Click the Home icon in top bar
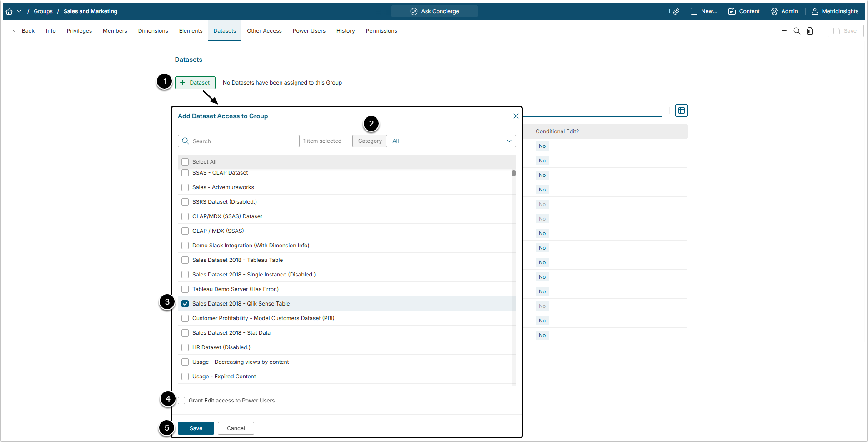Image resolution: width=868 pixels, height=442 pixels. click(9, 11)
